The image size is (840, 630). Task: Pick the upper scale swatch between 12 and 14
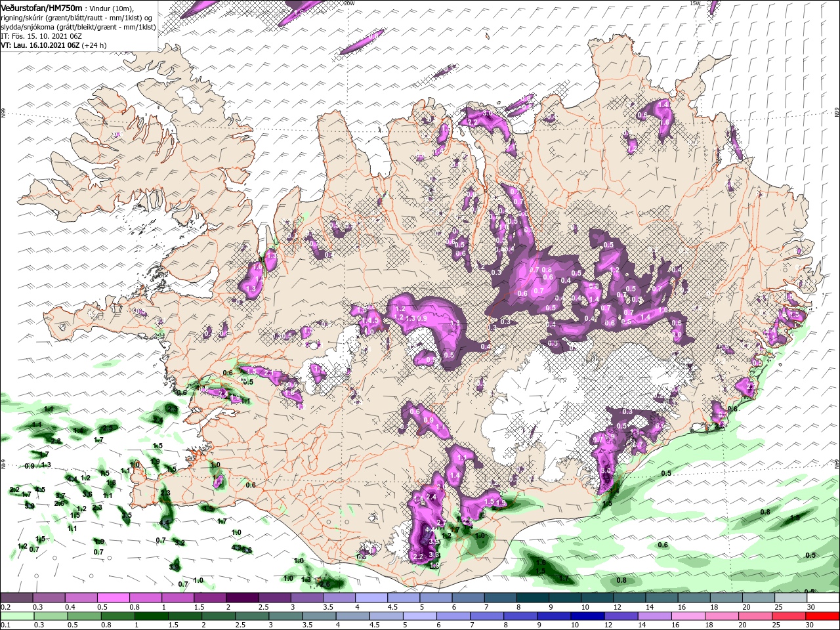point(629,597)
